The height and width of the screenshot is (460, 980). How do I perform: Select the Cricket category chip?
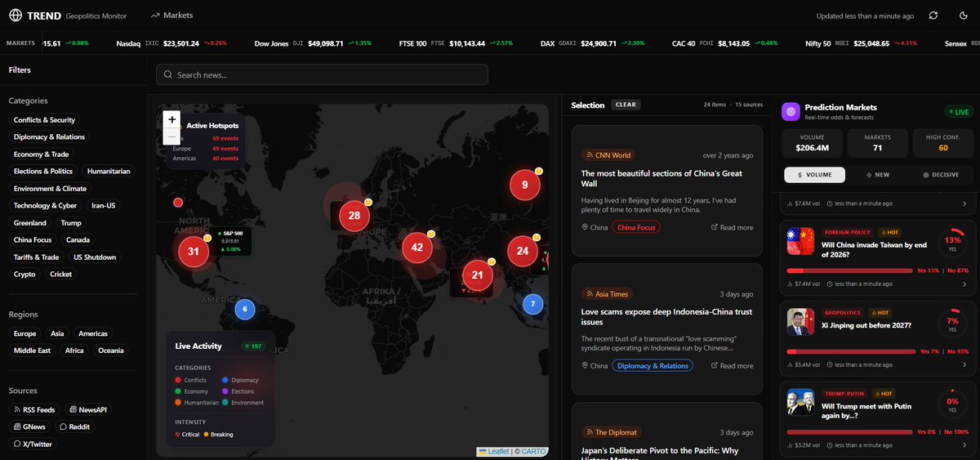point(61,275)
